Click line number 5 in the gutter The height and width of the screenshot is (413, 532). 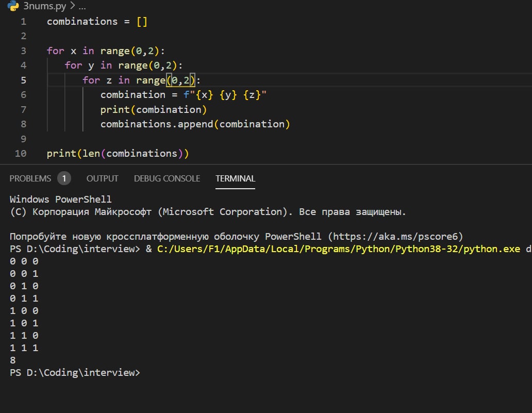[x=23, y=80]
